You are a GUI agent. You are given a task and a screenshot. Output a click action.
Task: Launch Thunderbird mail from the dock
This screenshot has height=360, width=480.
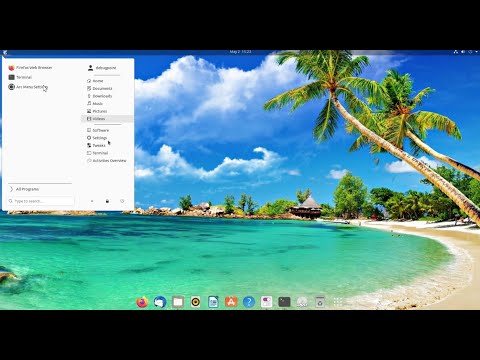pyautogui.click(x=160, y=302)
